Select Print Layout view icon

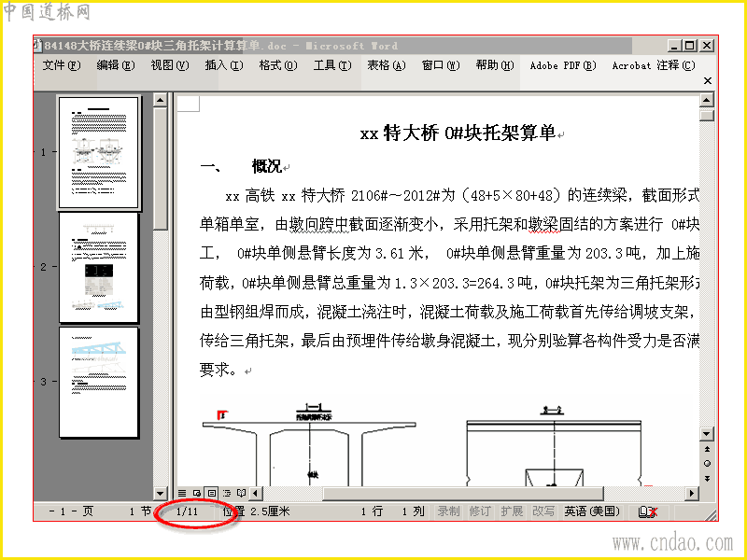[212, 493]
